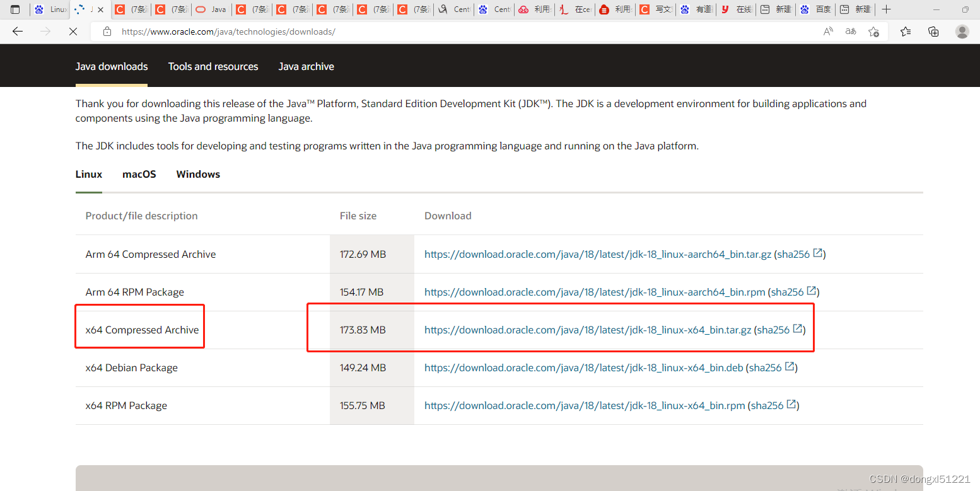Open sha256 link for aarch64 tar.gz
The height and width of the screenshot is (491, 980).
(x=793, y=254)
